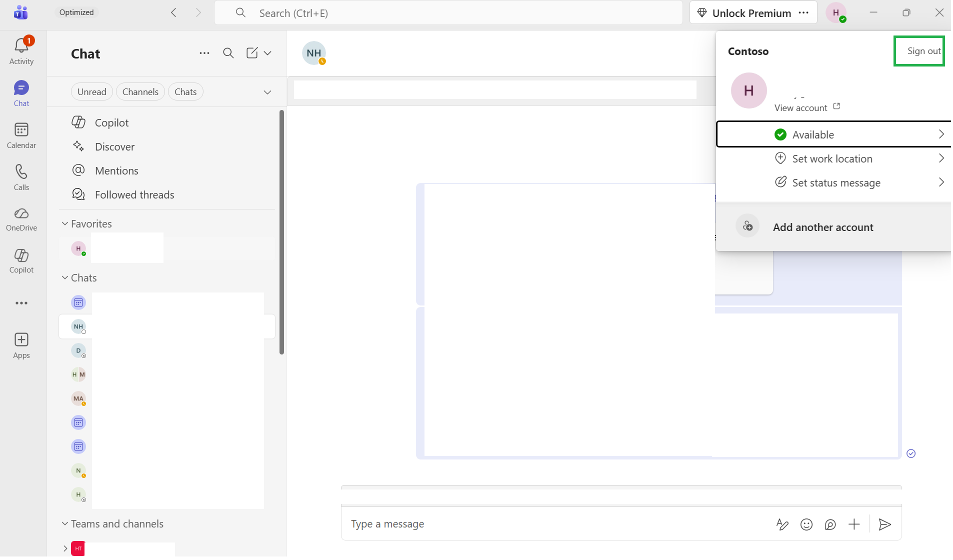Screen dimensions: 953x560
Task: Collapse the Favorites section
Action: click(64, 223)
